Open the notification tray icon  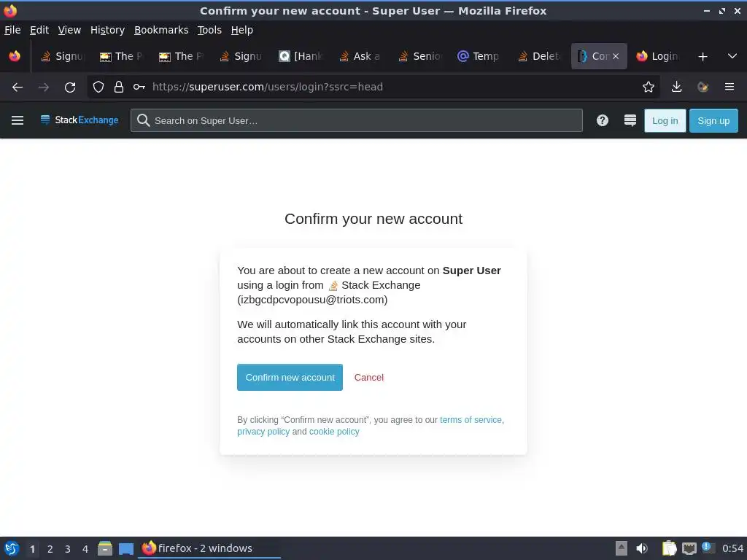point(707,548)
